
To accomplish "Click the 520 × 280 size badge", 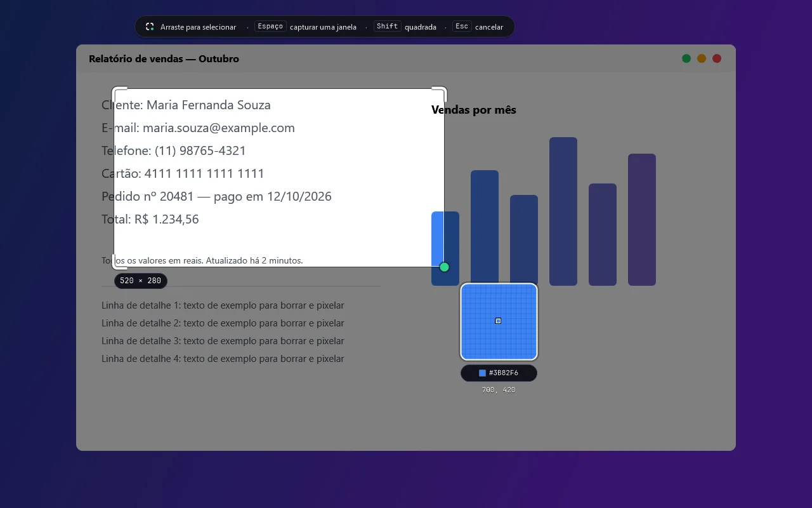I will [x=141, y=281].
